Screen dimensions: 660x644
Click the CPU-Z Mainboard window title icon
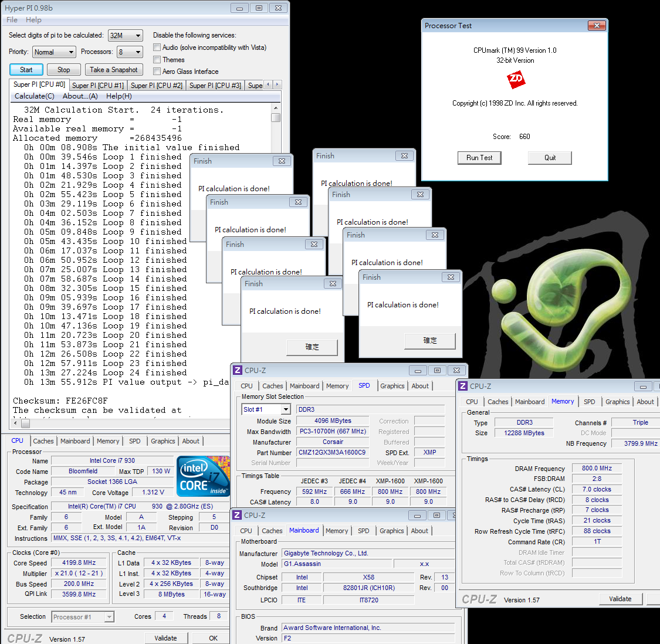click(237, 515)
